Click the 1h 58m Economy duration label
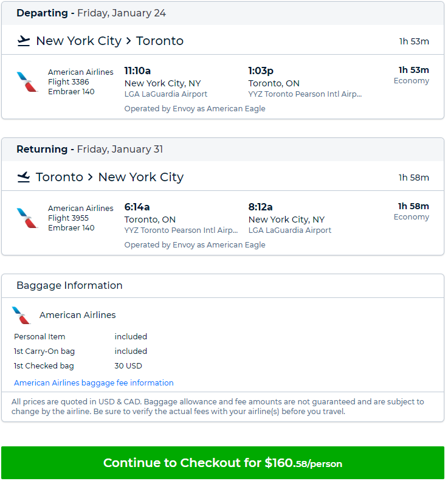 click(x=412, y=212)
